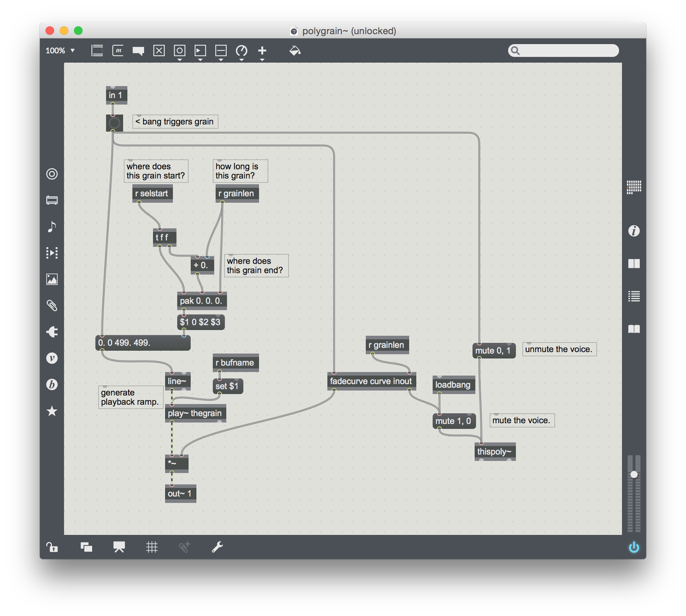Image resolution: width=686 pixels, height=616 pixels.
Task: Open the plug-ins browser icon
Action: (52, 332)
